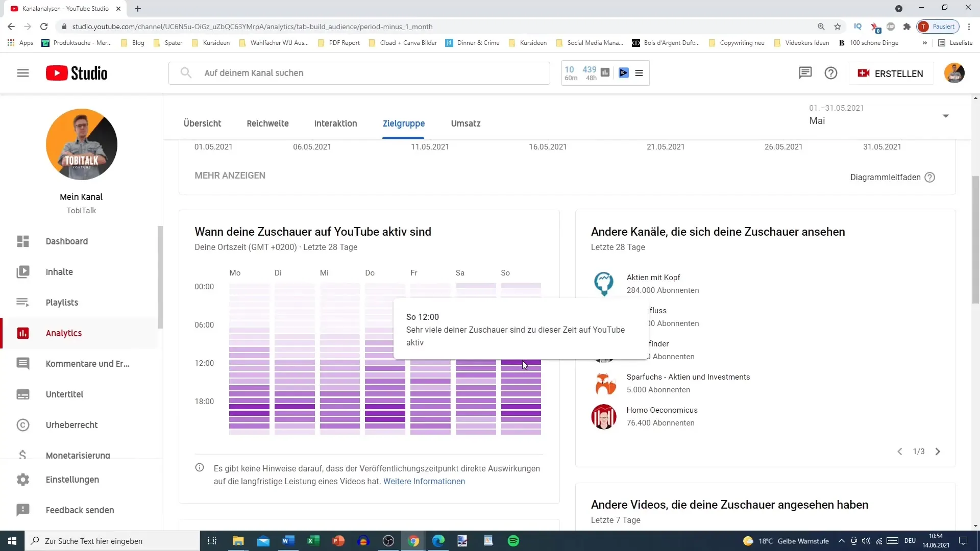This screenshot has width=980, height=551.
Task: Click the Sparfuchs channel thumbnail
Action: point(604,383)
